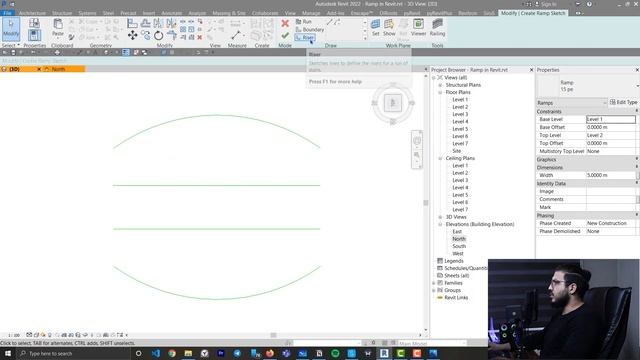Collapse Ceiling Plans in Project Browser
The image size is (640, 360).
pyautogui.click(x=440, y=158)
